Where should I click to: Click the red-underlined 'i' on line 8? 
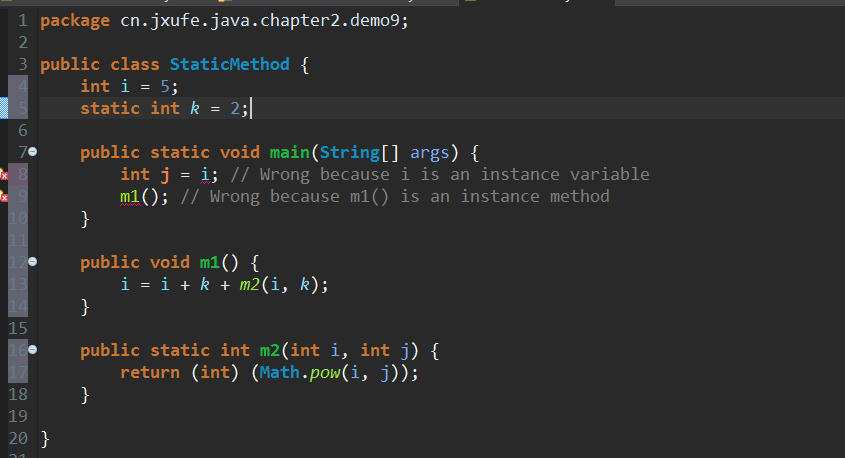[205, 175]
